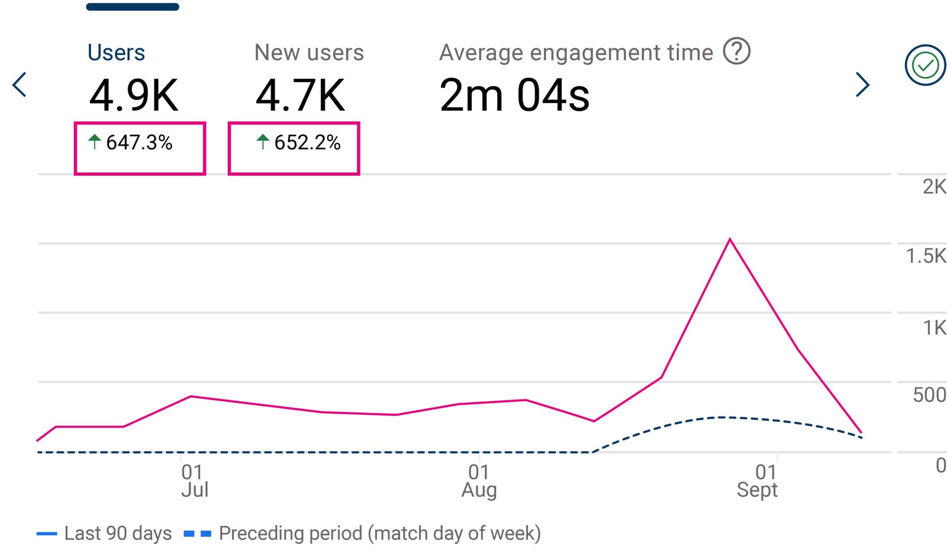Click the green up arrow beside 647.3%
Image resolution: width=947 pixels, height=560 pixels.
[95, 142]
